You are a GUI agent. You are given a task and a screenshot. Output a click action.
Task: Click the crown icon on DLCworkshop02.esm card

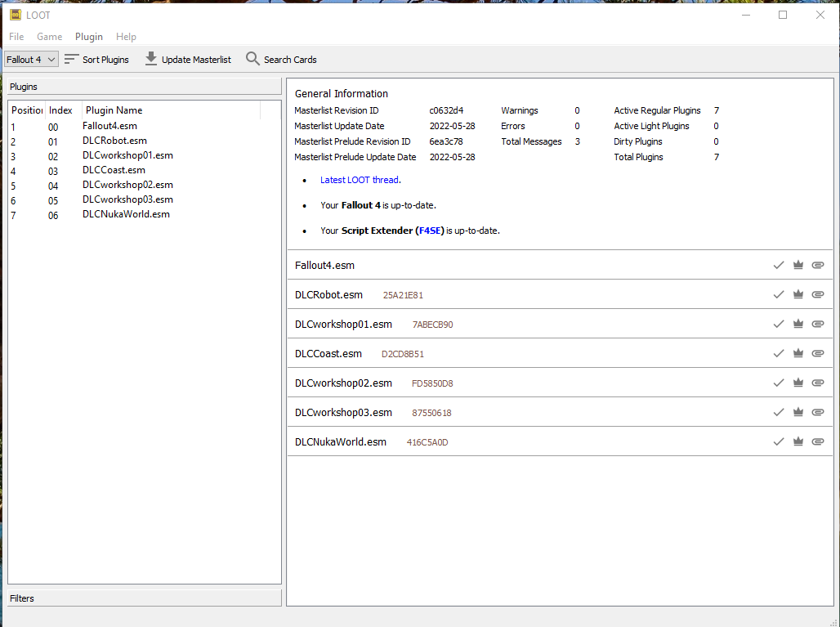[798, 383]
